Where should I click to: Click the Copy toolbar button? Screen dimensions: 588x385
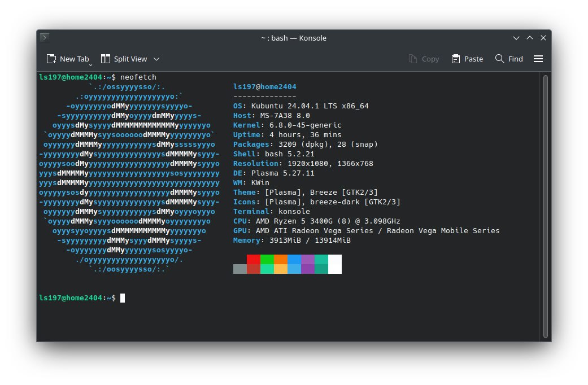tap(424, 59)
